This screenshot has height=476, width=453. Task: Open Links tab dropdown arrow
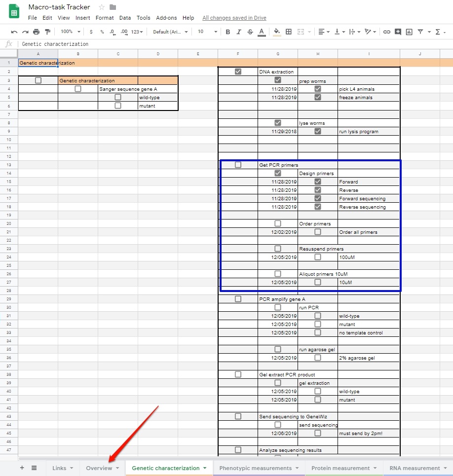(x=72, y=468)
